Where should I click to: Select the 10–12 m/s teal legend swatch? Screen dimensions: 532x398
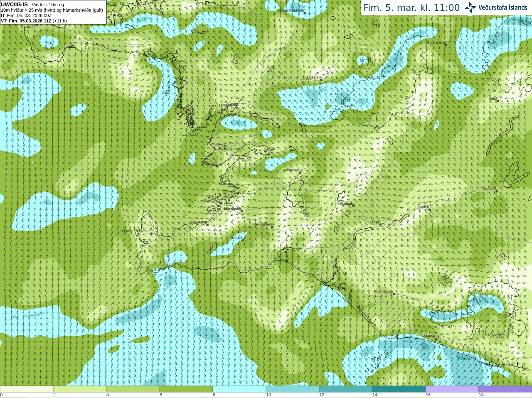(293, 389)
